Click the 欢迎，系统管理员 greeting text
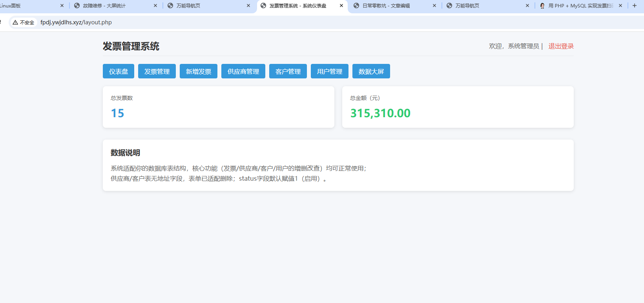The image size is (644, 303). 514,46
